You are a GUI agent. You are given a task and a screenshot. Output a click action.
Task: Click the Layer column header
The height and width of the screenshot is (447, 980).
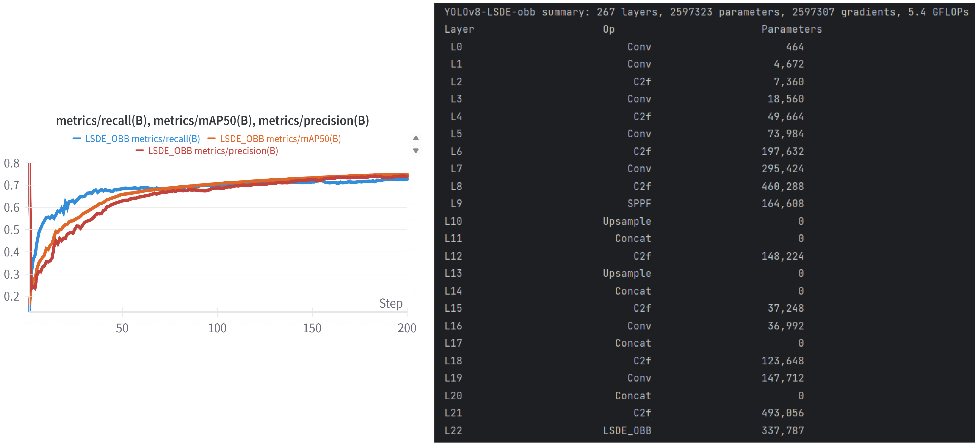pos(459,29)
